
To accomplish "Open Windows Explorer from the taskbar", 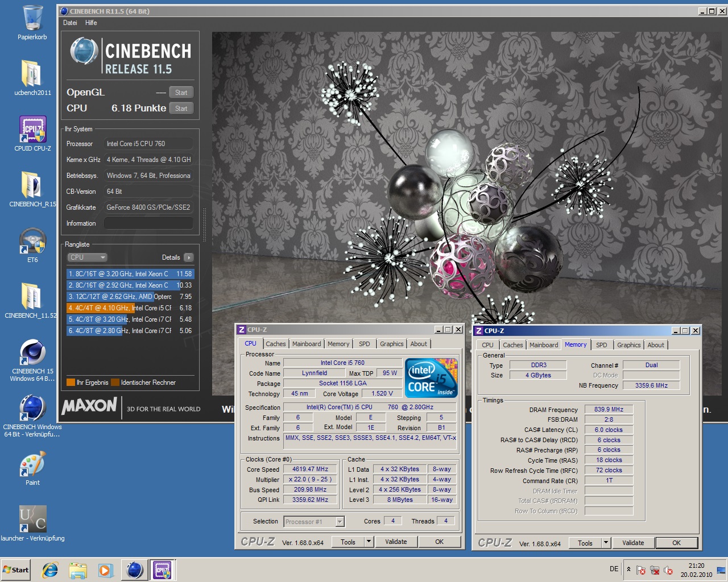I will [x=78, y=570].
